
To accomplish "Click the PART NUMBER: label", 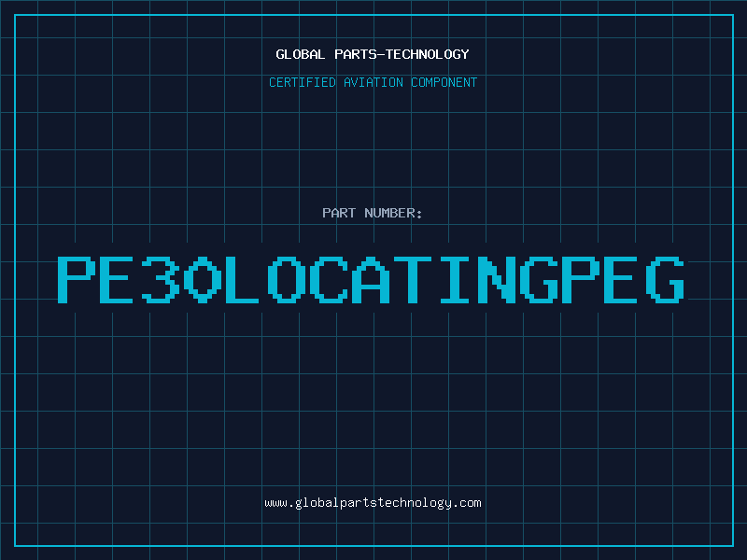I will pyautogui.click(x=373, y=213).
